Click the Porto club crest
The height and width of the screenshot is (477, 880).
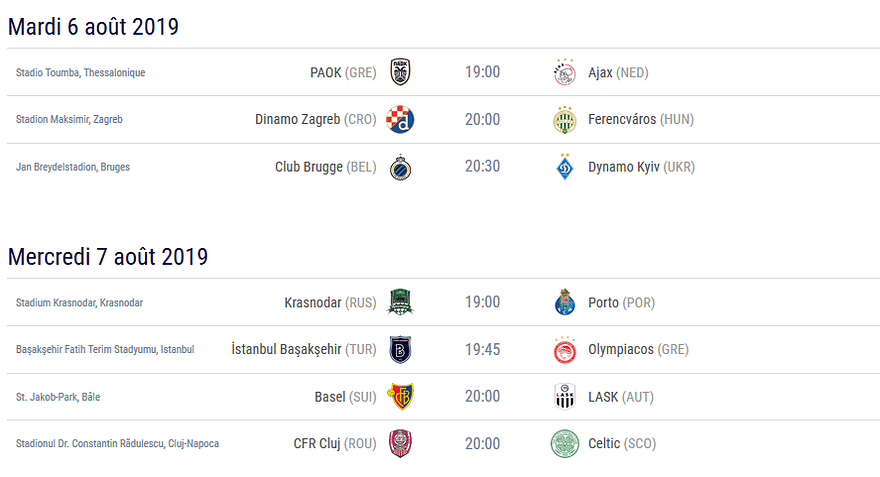click(565, 302)
